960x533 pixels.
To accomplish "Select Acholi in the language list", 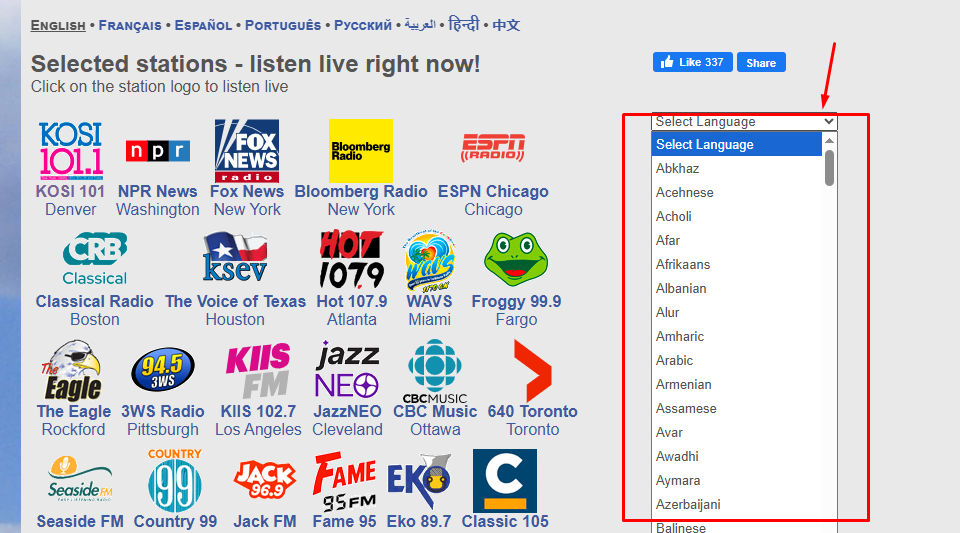I will tap(737, 216).
